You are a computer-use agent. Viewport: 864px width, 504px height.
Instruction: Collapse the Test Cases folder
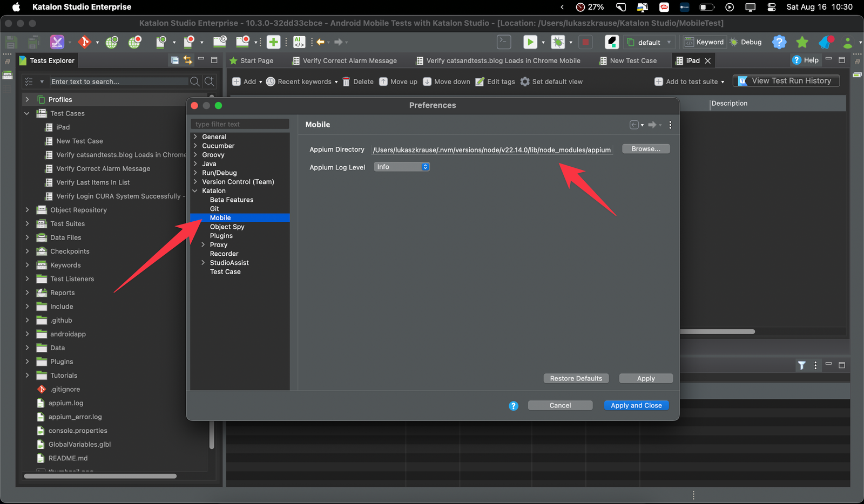pyautogui.click(x=27, y=113)
